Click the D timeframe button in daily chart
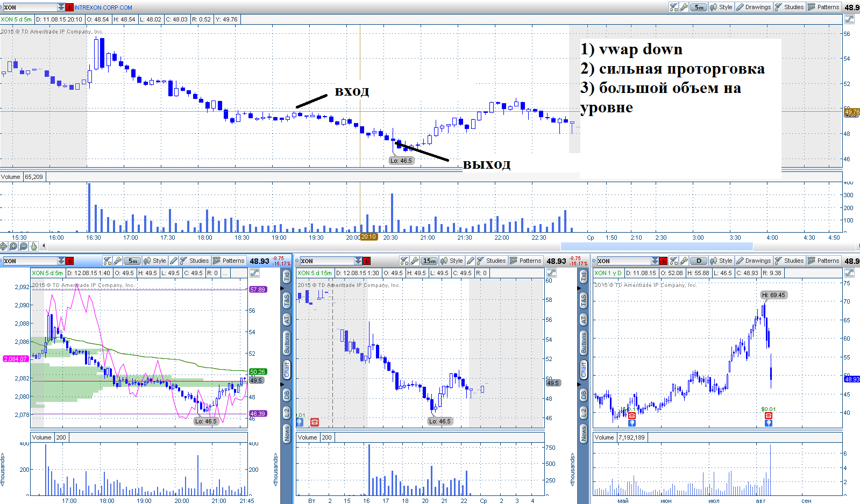 (x=699, y=261)
